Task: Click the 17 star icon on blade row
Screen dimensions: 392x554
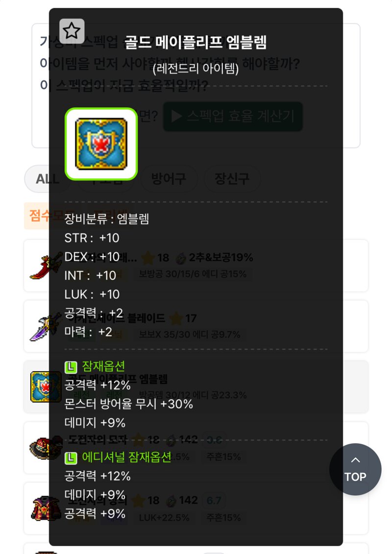Action: 176,318
